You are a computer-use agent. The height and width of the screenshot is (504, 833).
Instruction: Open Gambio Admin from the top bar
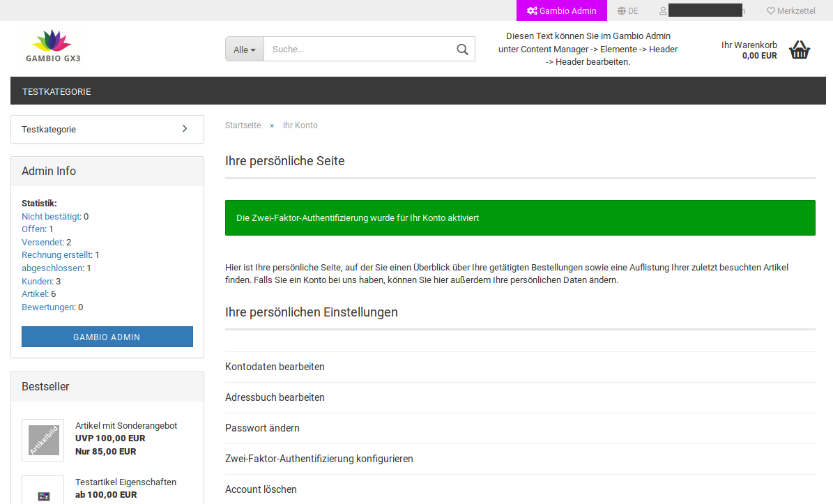pyautogui.click(x=562, y=10)
